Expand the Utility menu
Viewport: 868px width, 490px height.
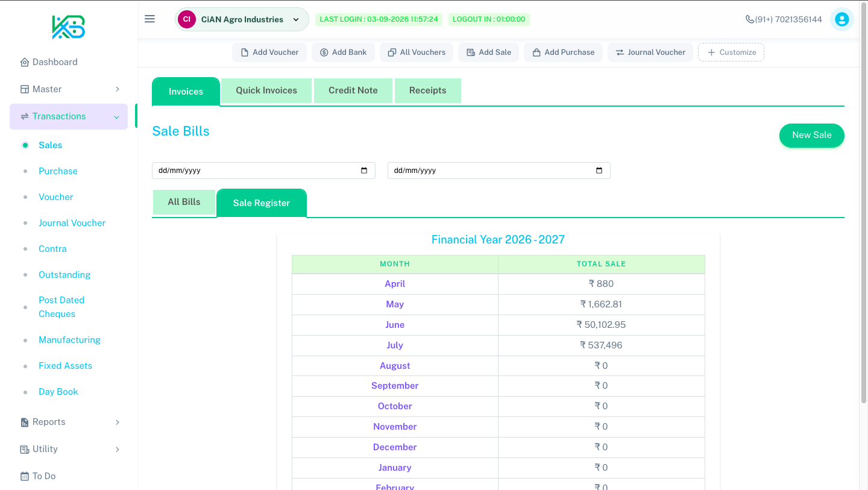click(69, 449)
